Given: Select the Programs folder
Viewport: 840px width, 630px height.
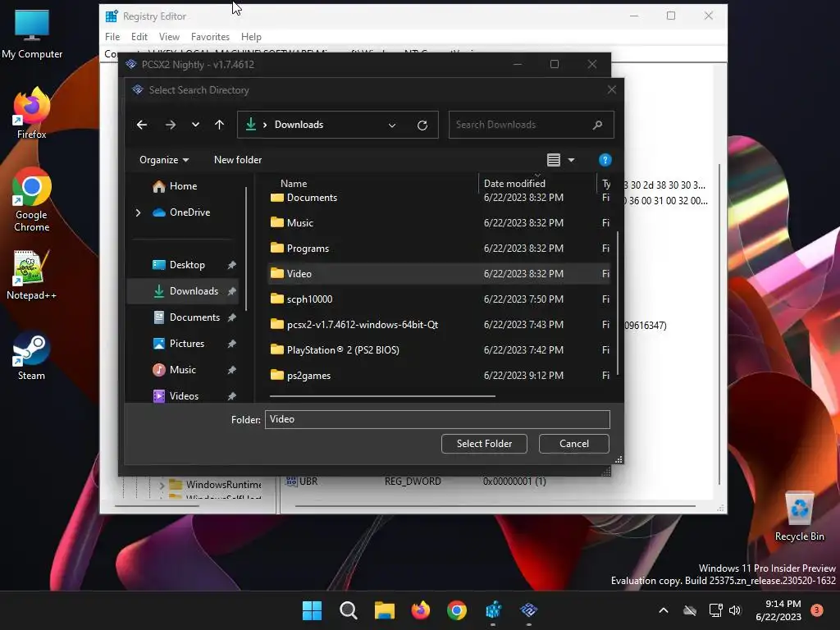Looking at the screenshot, I should [308, 249].
